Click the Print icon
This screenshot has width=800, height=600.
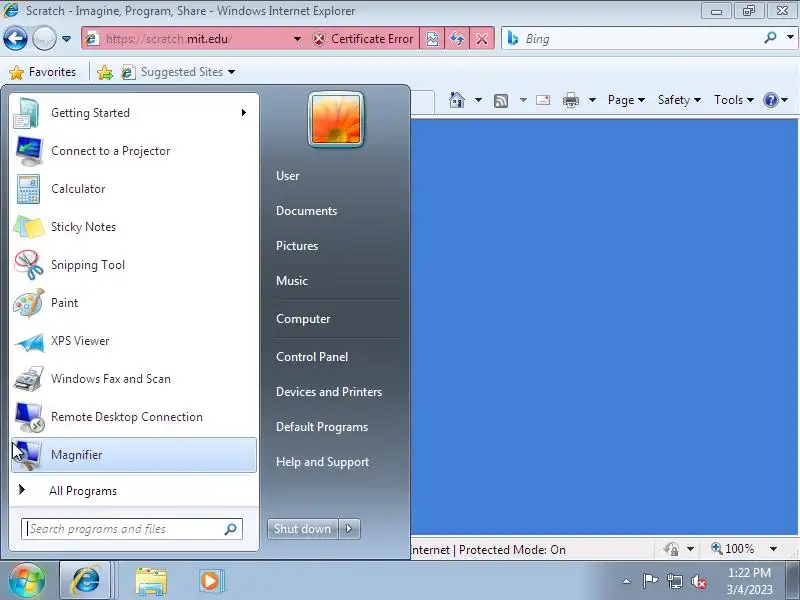pyautogui.click(x=571, y=100)
